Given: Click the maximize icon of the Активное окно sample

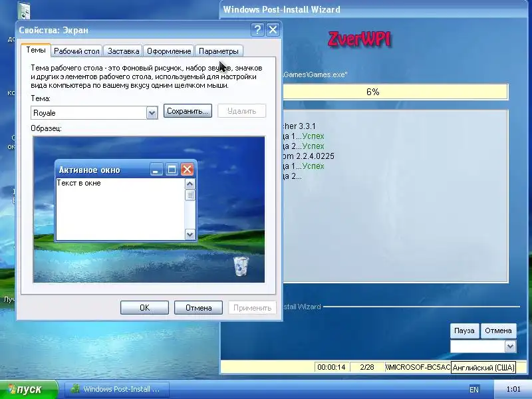Looking at the screenshot, I should [x=172, y=170].
